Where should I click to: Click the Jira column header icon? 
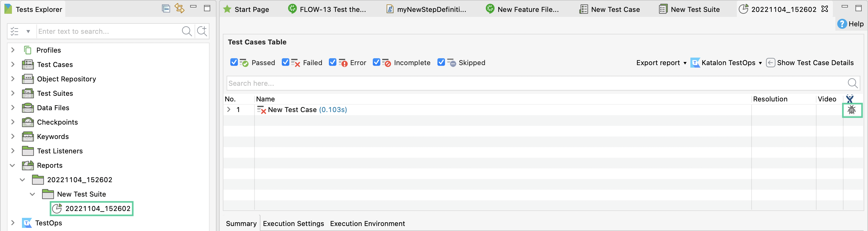(x=849, y=99)
